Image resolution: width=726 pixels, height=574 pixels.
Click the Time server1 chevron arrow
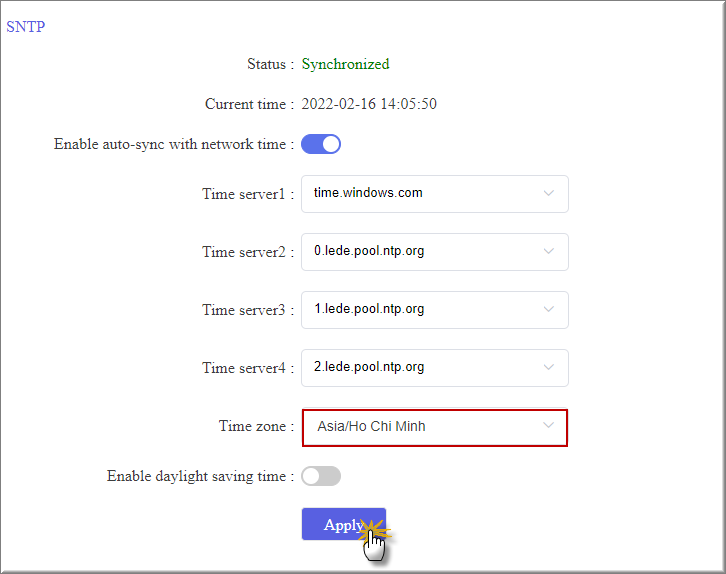[548, 194]
